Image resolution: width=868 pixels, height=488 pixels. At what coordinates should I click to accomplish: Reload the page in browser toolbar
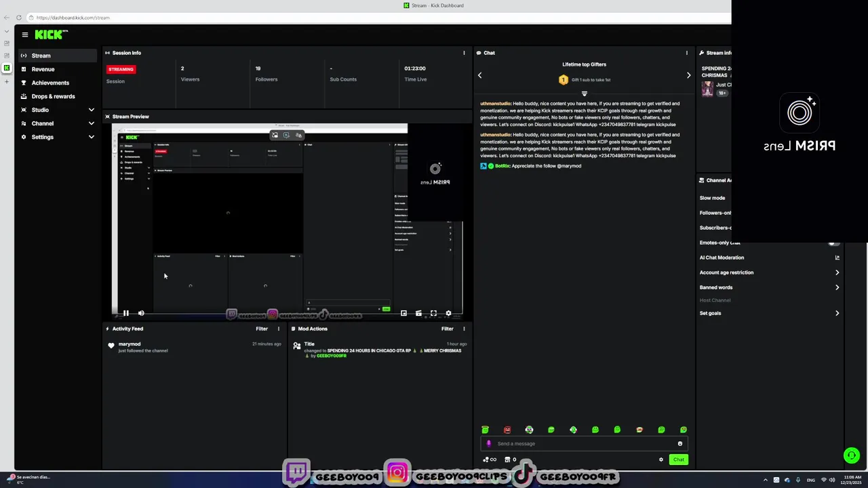pyautogui.click(x=19, y=18)
